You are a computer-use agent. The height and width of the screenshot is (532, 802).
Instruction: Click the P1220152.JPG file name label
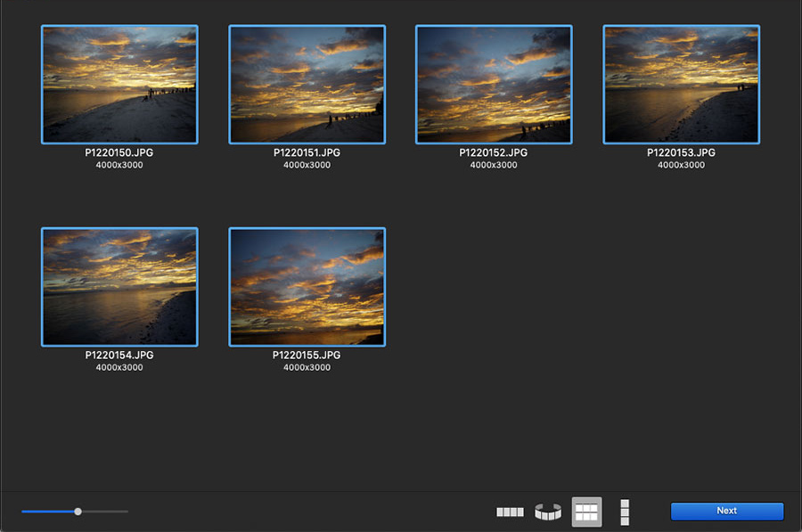(494, 152)
